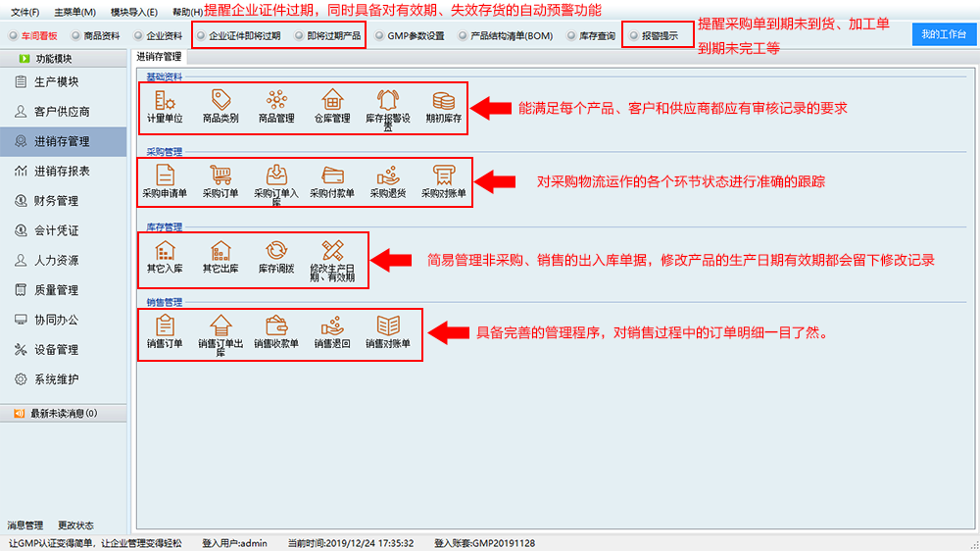The width and height of the screenshot is (980, 551).
Task: Open the 设备管理 sidebar item
Action: [63, 349]
